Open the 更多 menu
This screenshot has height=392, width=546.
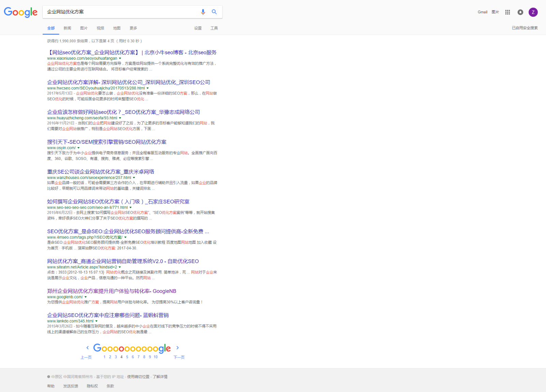(x=133, y=28)
